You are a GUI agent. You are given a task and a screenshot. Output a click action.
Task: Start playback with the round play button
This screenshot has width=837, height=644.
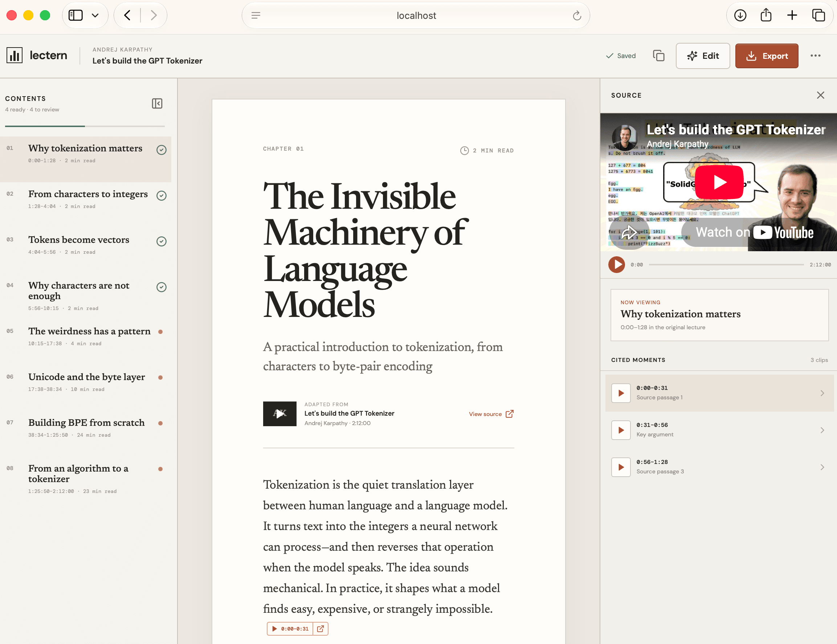pos(616,265)
